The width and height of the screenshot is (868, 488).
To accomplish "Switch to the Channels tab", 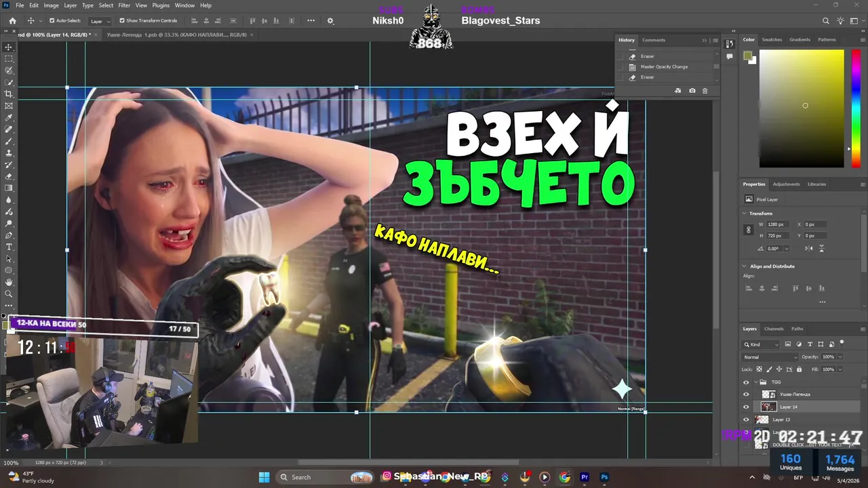I will pos(774,329).
